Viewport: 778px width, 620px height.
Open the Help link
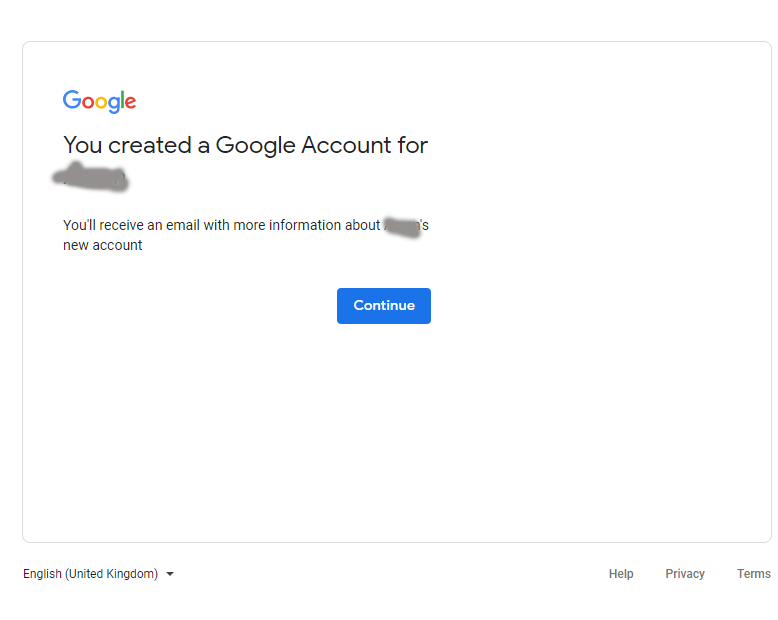click(621, 574)
